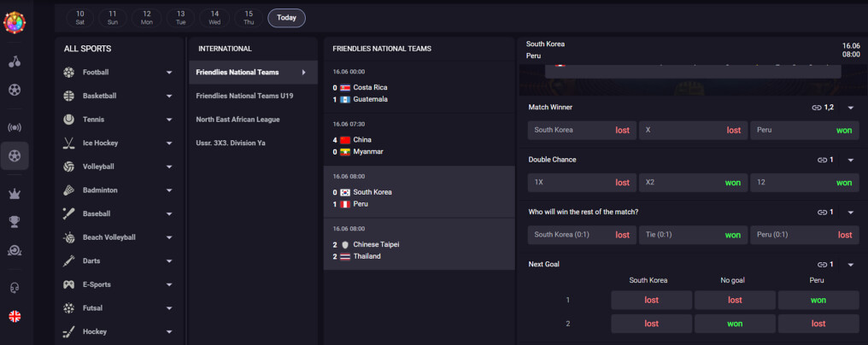868x345 pixels.
Task: Open live broadcast signal icon in sidebar
Action: click(x=15, y=128)
